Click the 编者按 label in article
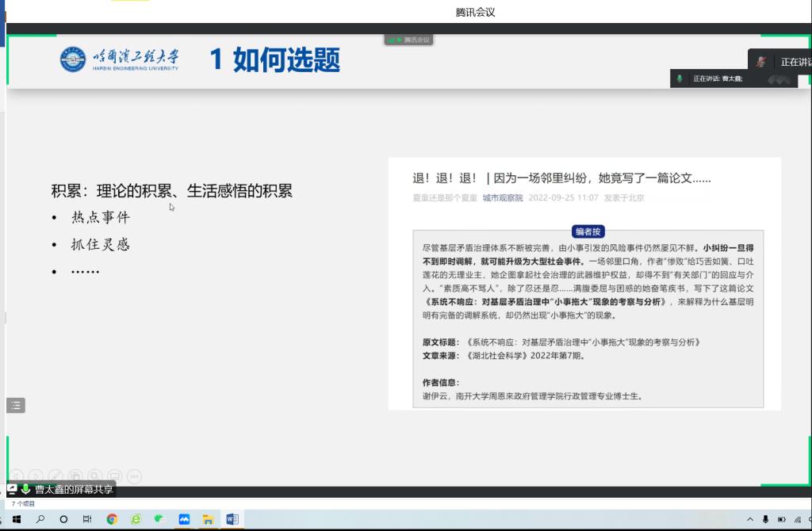The width and height of the screenshot is (812, 531). click(588, 231)
